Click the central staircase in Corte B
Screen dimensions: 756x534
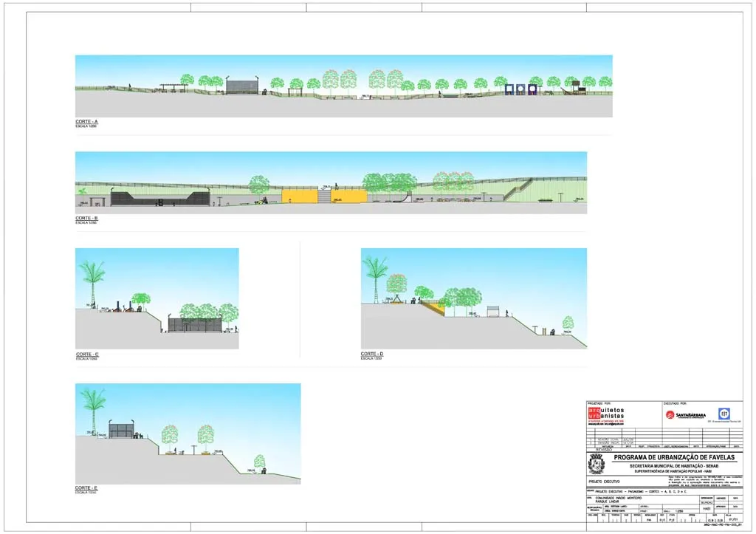tap(324, 195)
